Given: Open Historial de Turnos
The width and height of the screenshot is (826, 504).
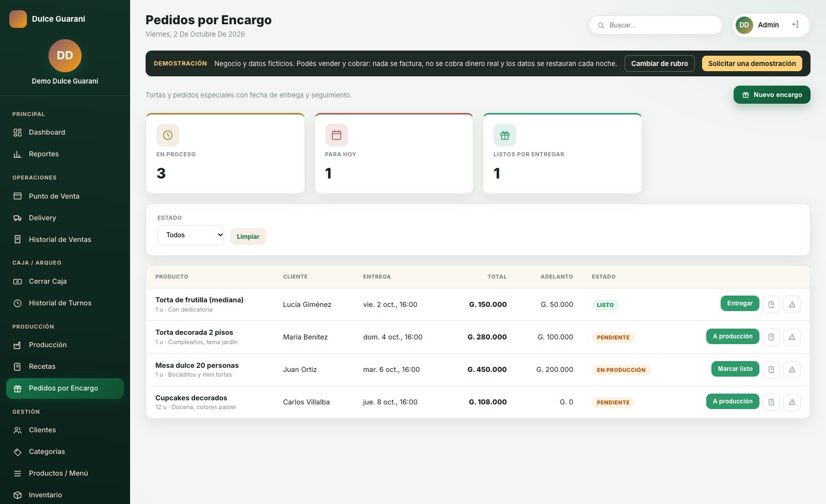Looking at the screenshot, I should pyautogui.click(x=65, y=303).
